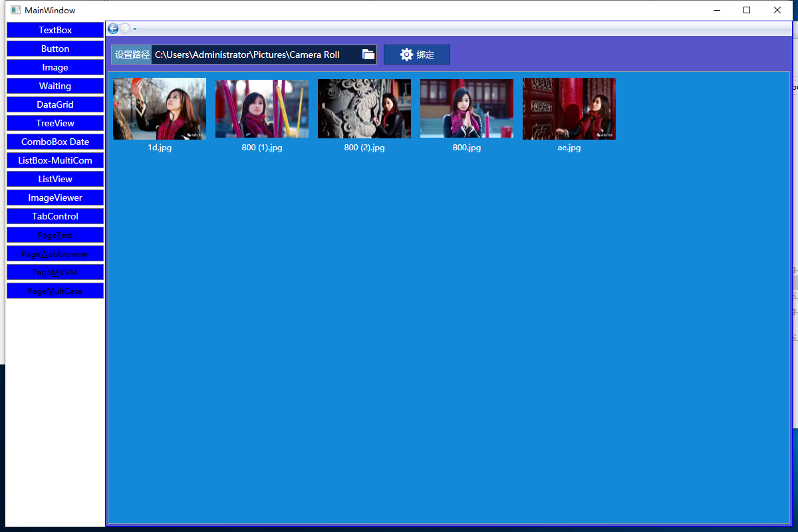Click the back navigation arrow icon

pyautogui.click(x=113, y=29)
